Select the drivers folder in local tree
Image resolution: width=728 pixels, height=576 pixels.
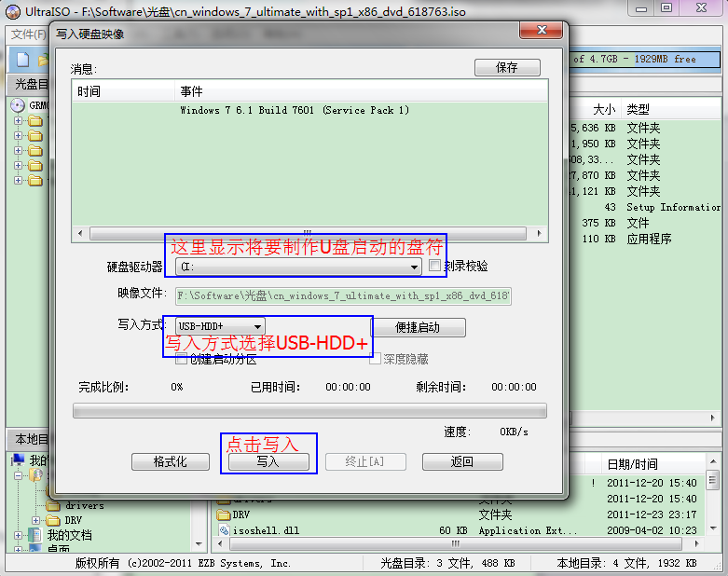coord(84,505)
